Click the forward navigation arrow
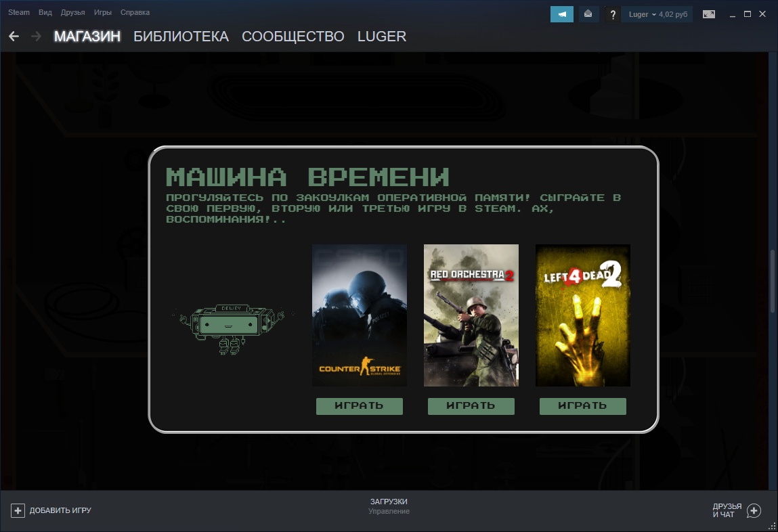The height and width of the screenshot is (532, 778). click(36, 37)
